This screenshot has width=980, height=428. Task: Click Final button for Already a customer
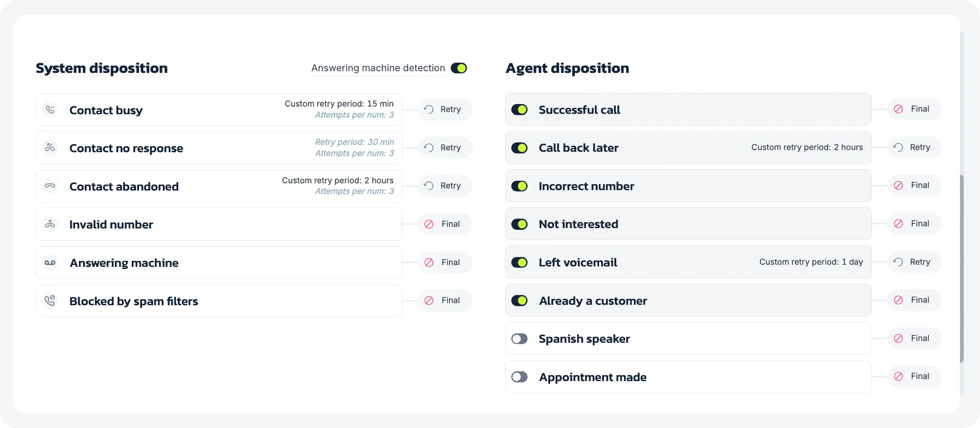(914, 300)
